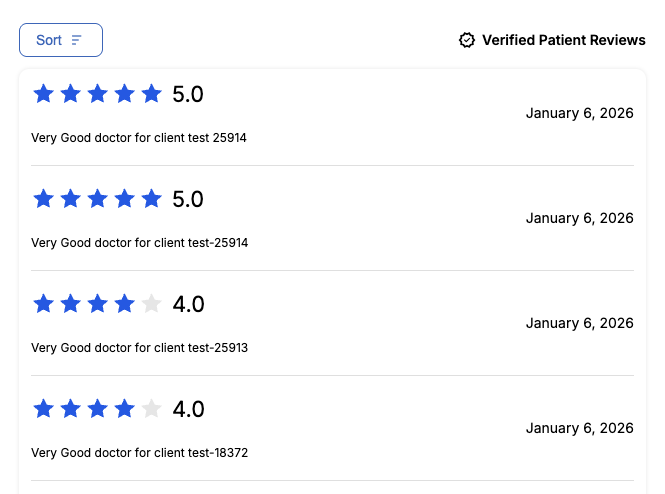The image size is (665, 494).
Task: Click fifth star of first 5.0 review
Action: (x=151, y=94)
